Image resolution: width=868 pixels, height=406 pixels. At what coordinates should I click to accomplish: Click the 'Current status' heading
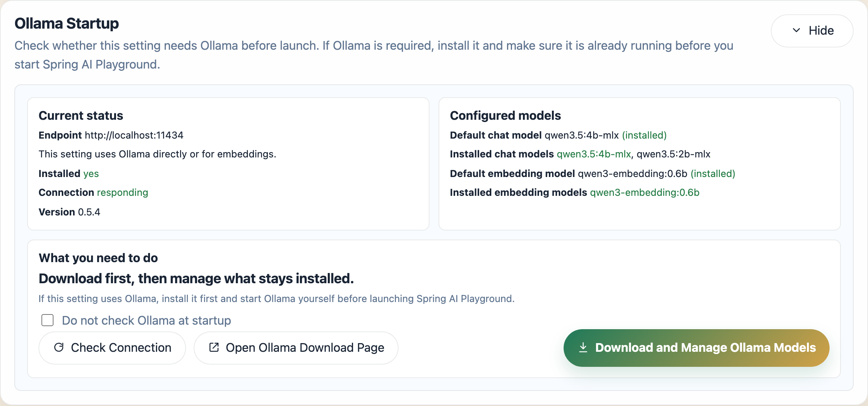81,116
